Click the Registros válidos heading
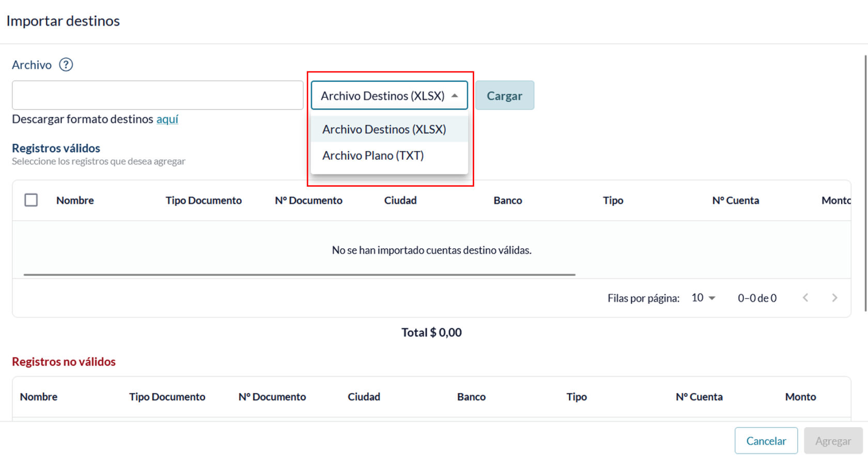Screen dimensions: 868x455 [56, 148]
